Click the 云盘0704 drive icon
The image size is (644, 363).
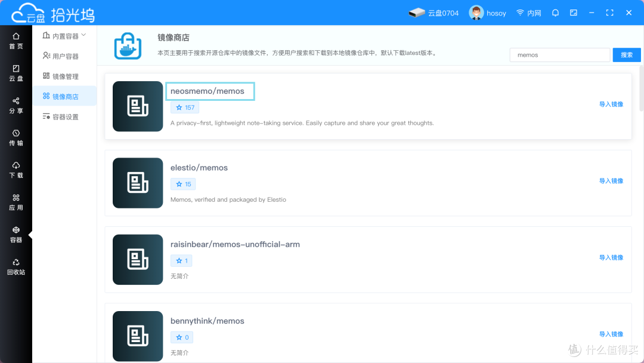(x=416, y=13)
